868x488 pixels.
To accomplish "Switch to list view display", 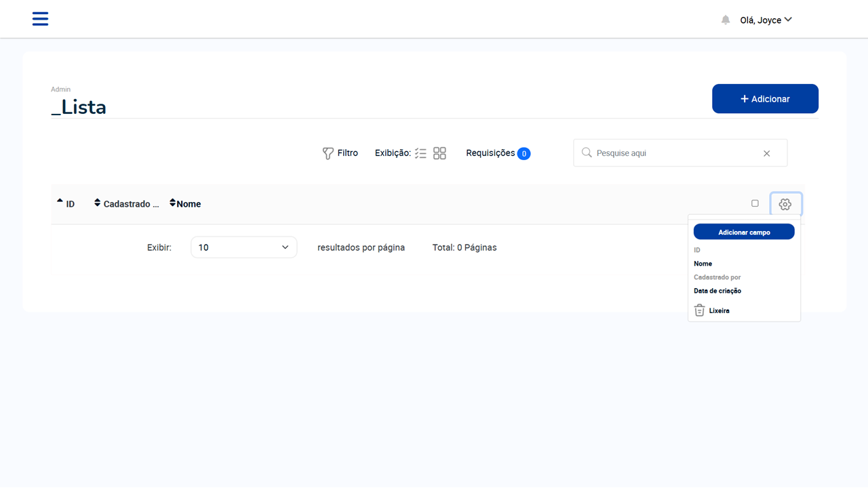I will tap(420, 154).
